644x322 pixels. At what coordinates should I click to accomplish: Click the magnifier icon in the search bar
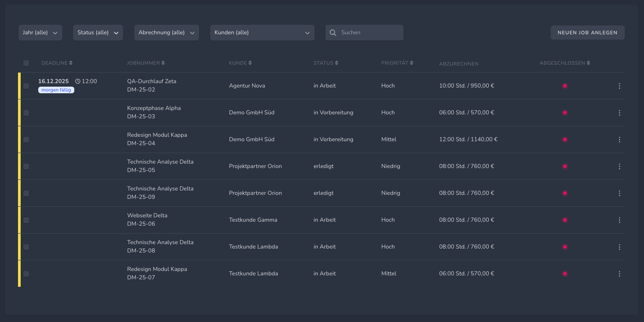click(333, 33)
